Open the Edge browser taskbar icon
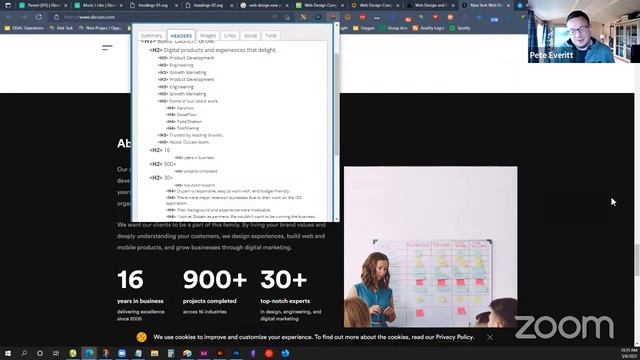Viewport: 640px width, 360px height. [x=89, y=353]
